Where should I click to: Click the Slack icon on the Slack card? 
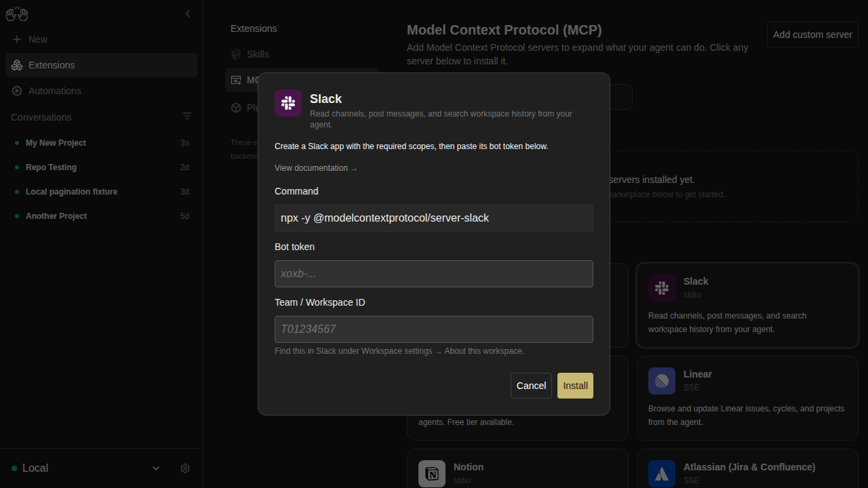pyautogui.click(x=662, y=288)
